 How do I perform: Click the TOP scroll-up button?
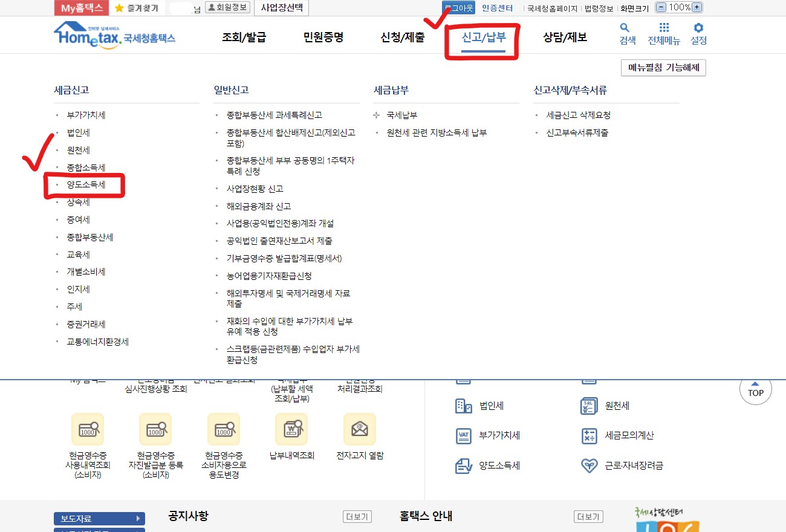click(756, 390)
